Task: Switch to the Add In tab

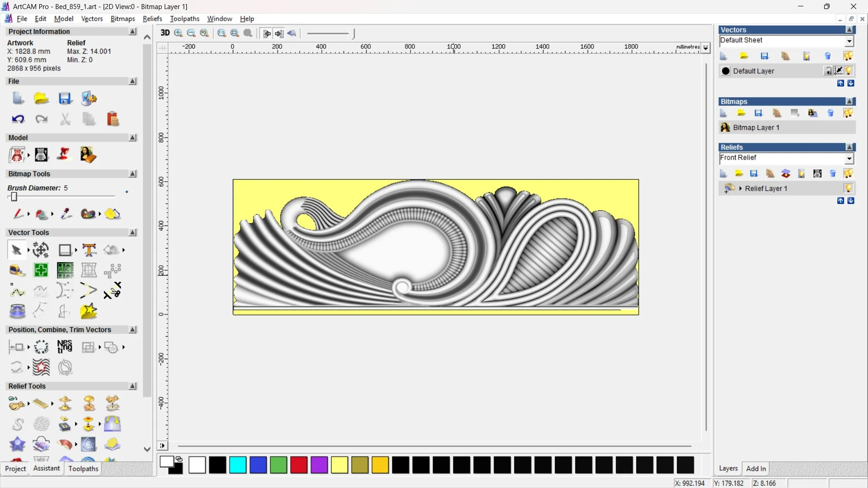Action: tap(755, 469)
